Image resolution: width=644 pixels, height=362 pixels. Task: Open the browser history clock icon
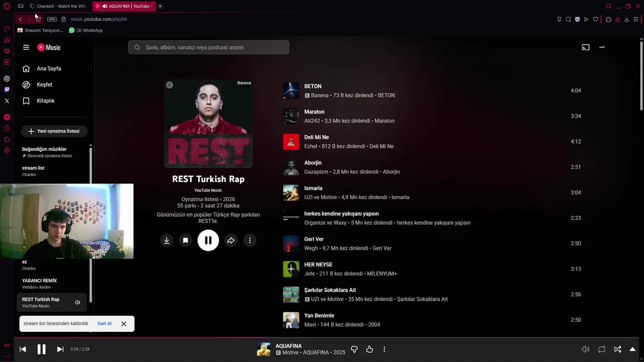pyautogui.click(x=7, y=128)
